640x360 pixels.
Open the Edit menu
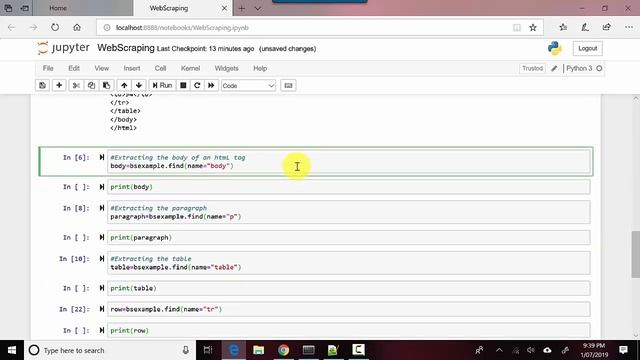point(74,68)
